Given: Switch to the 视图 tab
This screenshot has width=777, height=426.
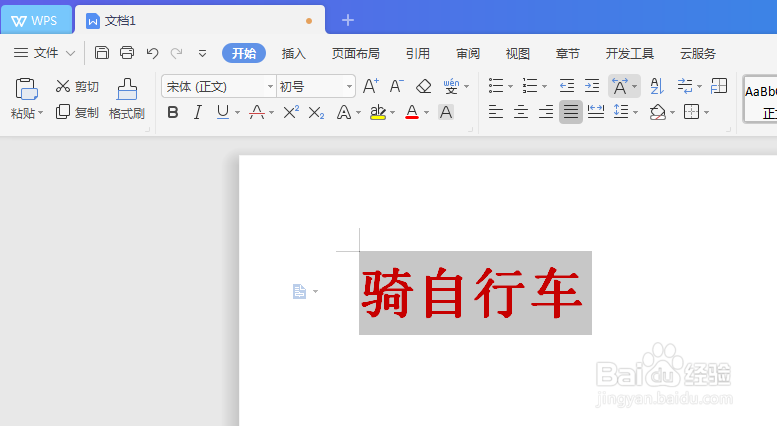Looking at the screenshot, I should tap(517, 53).
